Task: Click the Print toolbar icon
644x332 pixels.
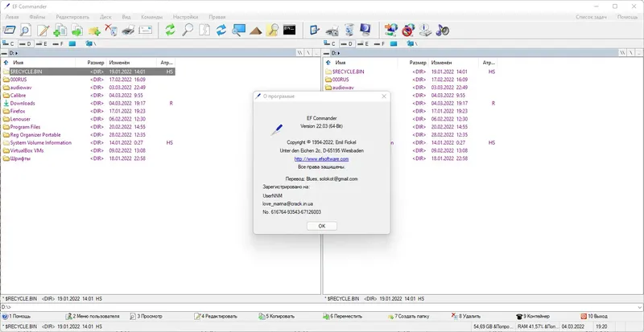Action: [x=128, y=30]
